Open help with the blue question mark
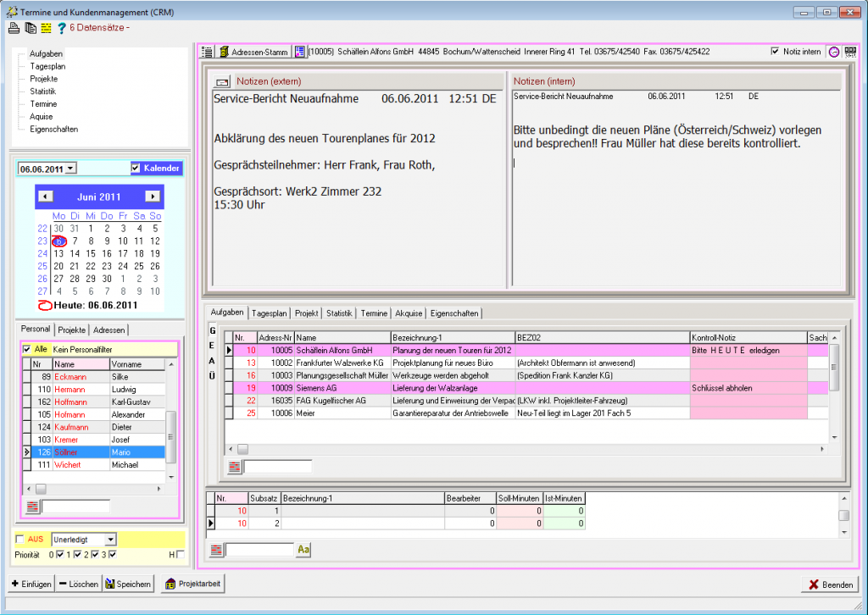This screenshot has height=615, width=868. pos(61,28)
